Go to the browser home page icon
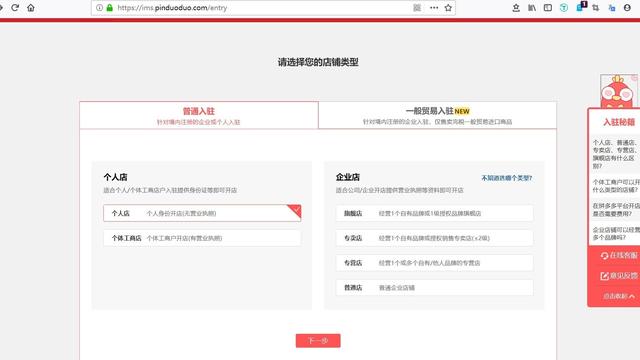This screenshot has width=640, height=360. [31, 7]
